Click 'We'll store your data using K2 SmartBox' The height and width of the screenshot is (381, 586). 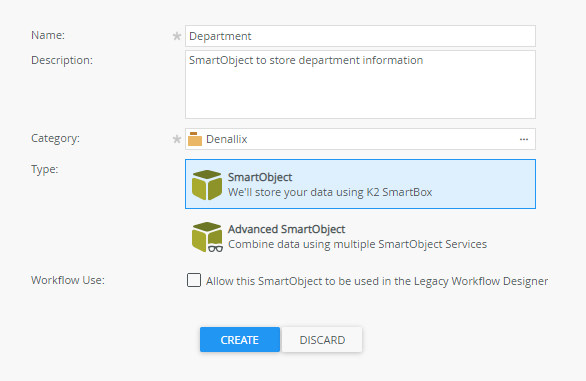tap(330, 192)
